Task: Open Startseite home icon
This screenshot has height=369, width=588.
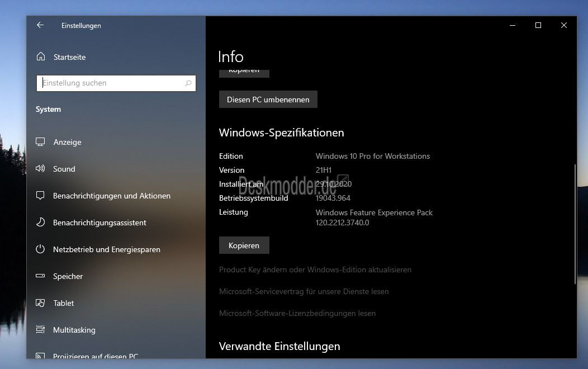Action: pyautogui.click(x=40, y=56)
